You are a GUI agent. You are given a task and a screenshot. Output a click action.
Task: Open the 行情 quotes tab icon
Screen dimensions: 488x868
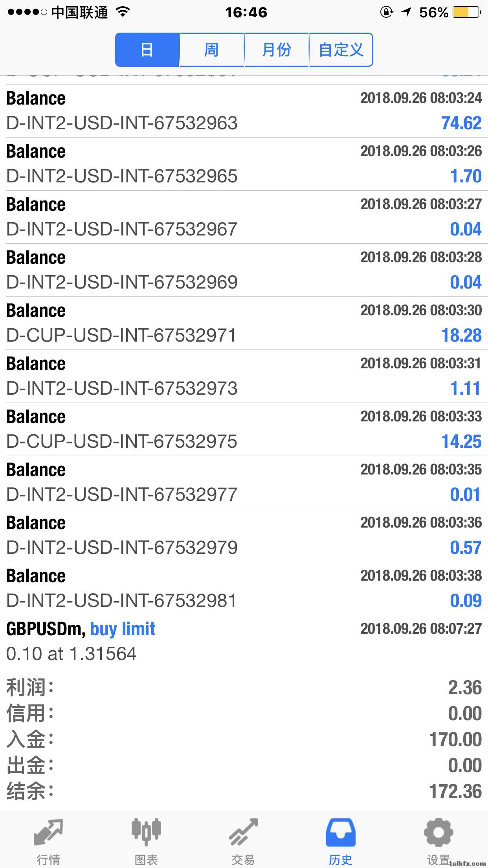48,833
